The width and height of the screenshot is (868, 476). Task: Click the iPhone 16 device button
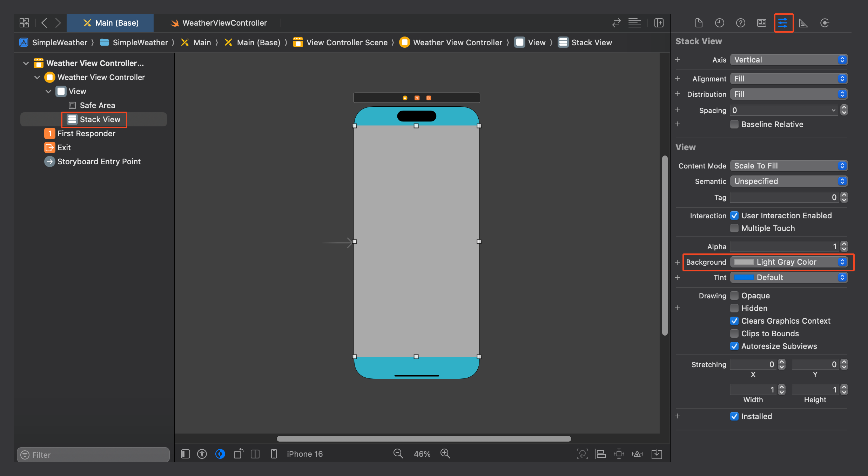(304, 454)
